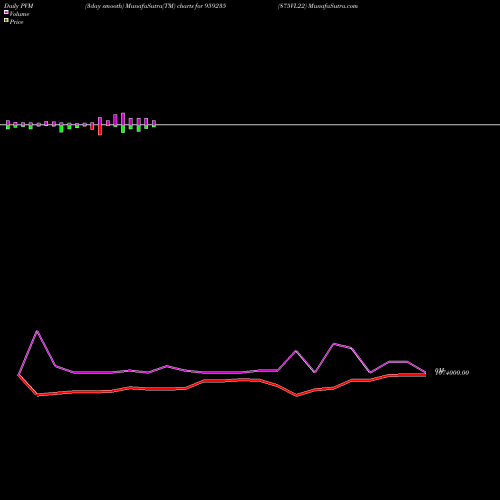Click the MunafaSutra.com text at top right
The height and width of the screenshot is (500, 500).
tap(333, 6)
